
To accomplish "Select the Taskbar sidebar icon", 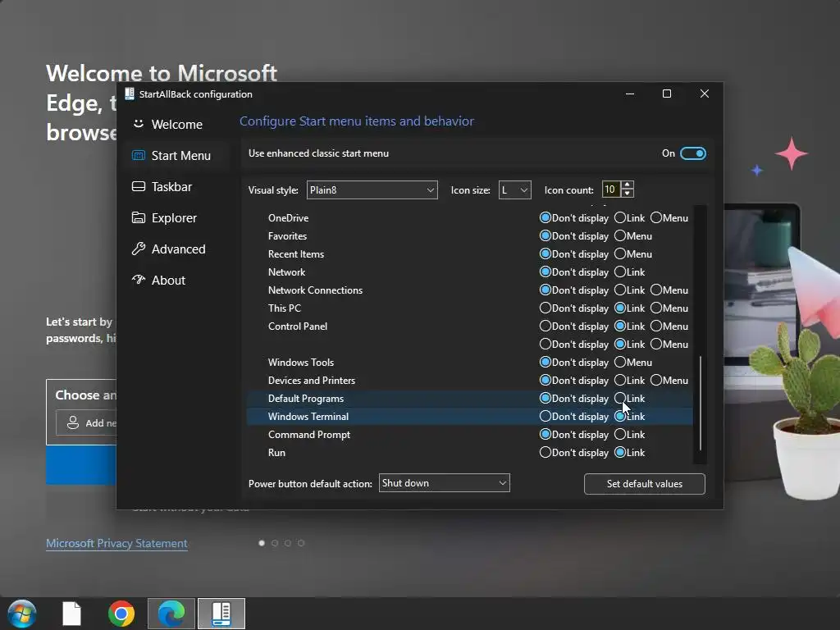I will pos(138,186).
